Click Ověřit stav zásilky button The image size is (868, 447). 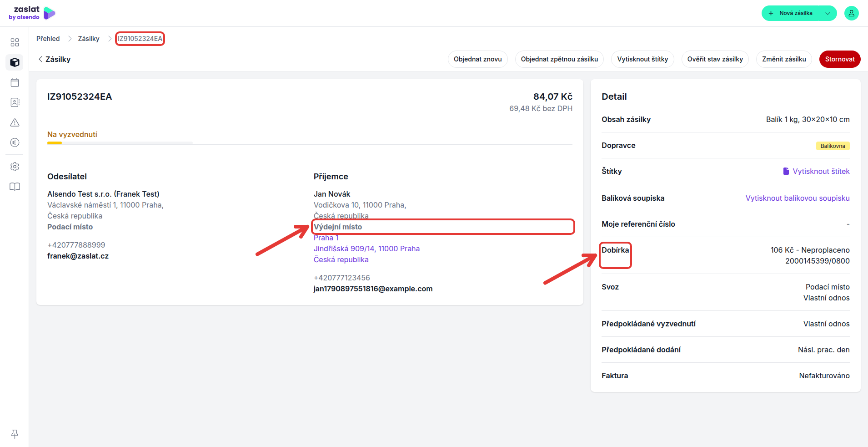coord(715,59)
